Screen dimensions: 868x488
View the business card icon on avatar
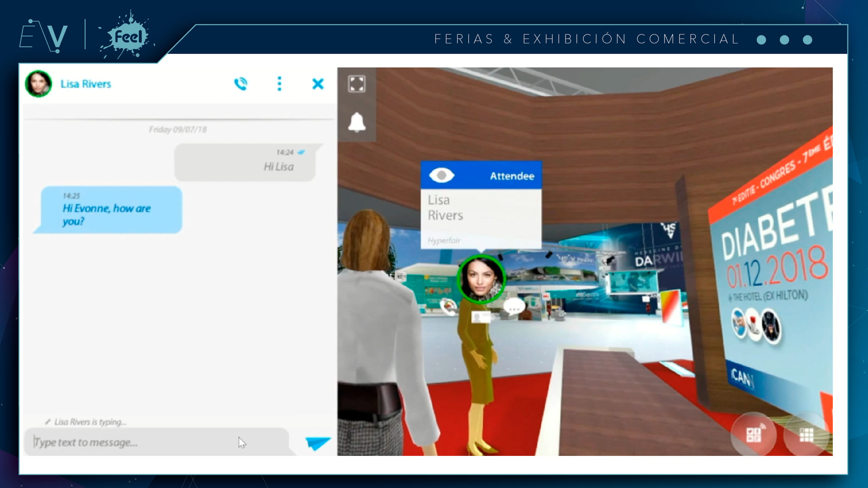pos(481,317)
